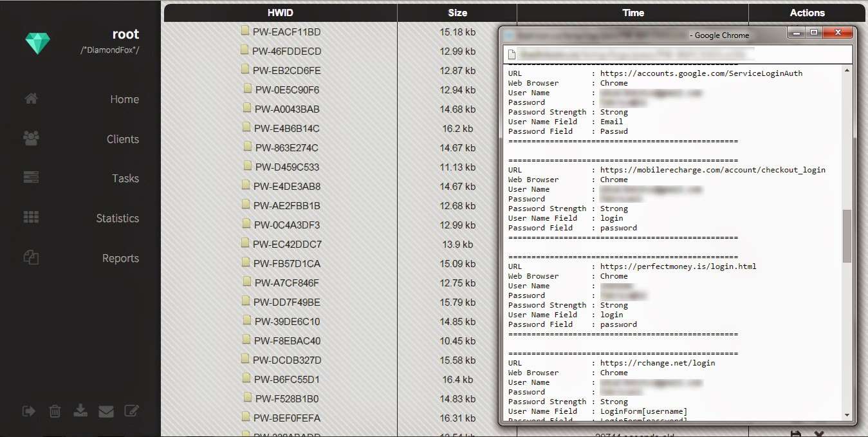Click the popup vertical scrollbar thumb
This screenshot has width=868, height=437.
[847, 236]
